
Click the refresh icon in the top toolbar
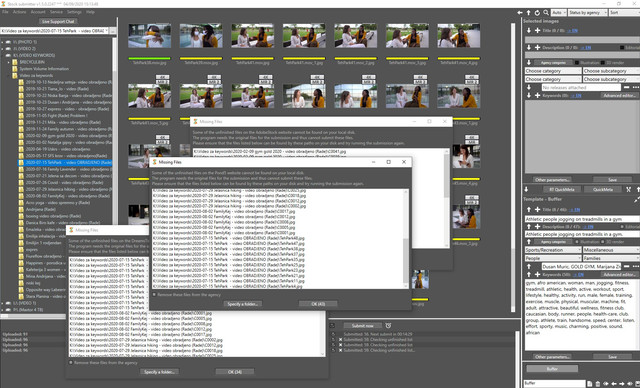click(537, 13)
